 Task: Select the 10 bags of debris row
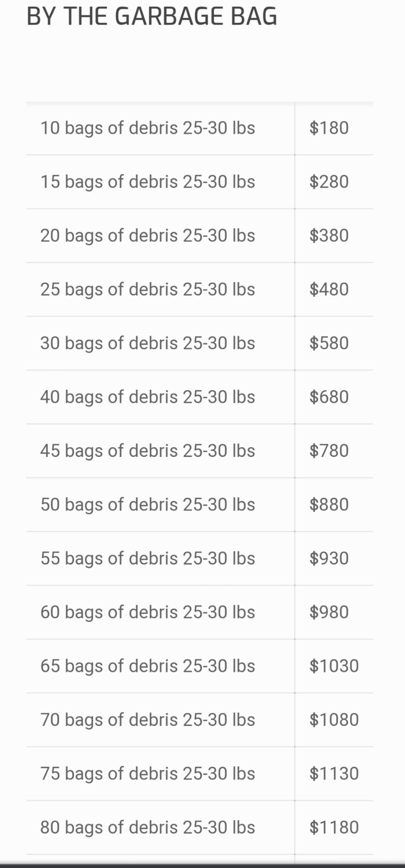(148, 128)
